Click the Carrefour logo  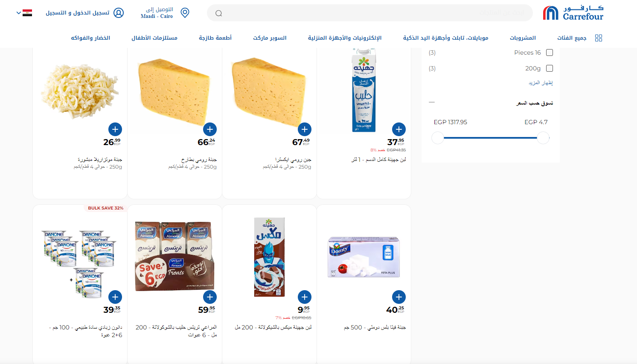[573, 13]
